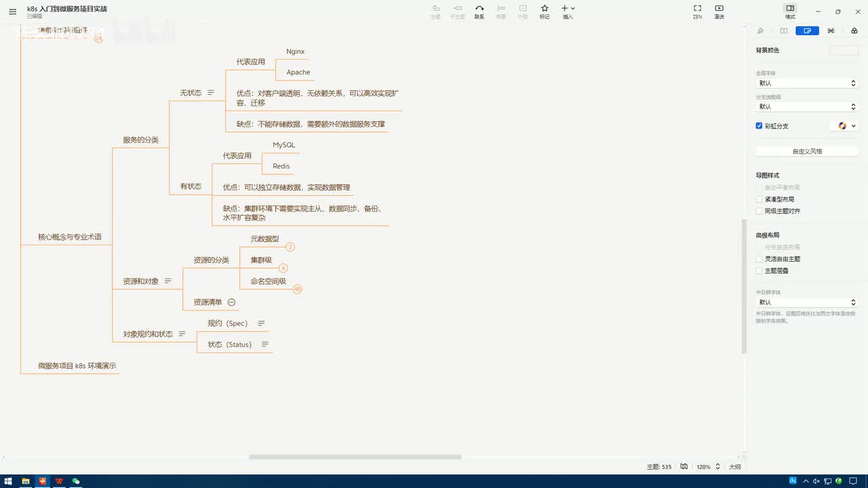Open the color theme panel tab
This screenshot has width=868, height=488.
tap(854, 31)
